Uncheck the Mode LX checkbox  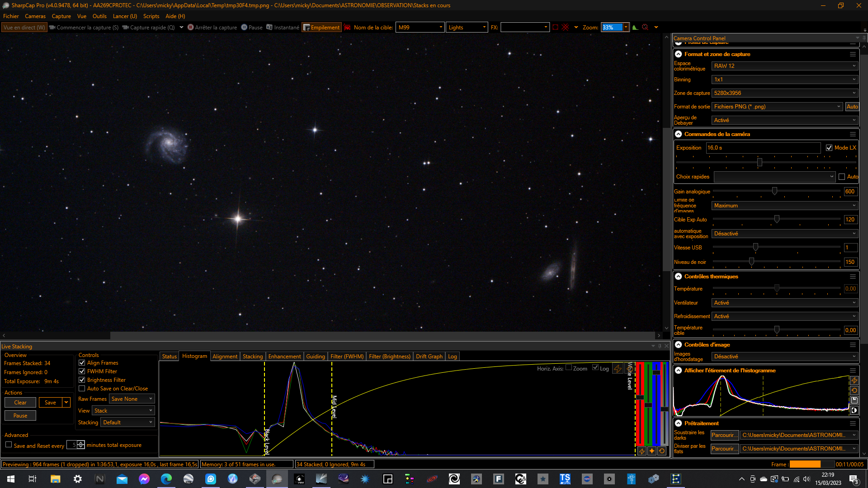tap(829, 148)
